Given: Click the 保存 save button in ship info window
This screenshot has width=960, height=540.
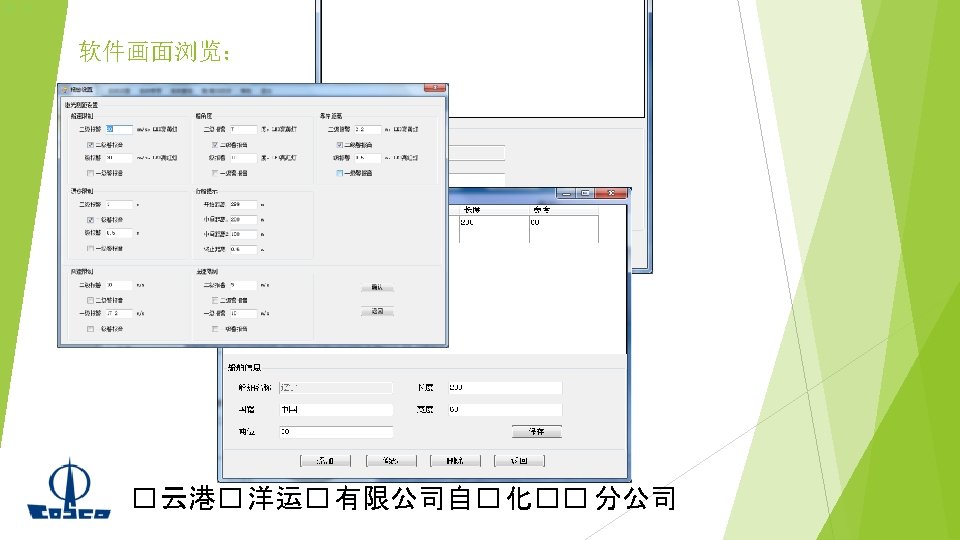Looking at the screenshot, I should tap(536, 432).
